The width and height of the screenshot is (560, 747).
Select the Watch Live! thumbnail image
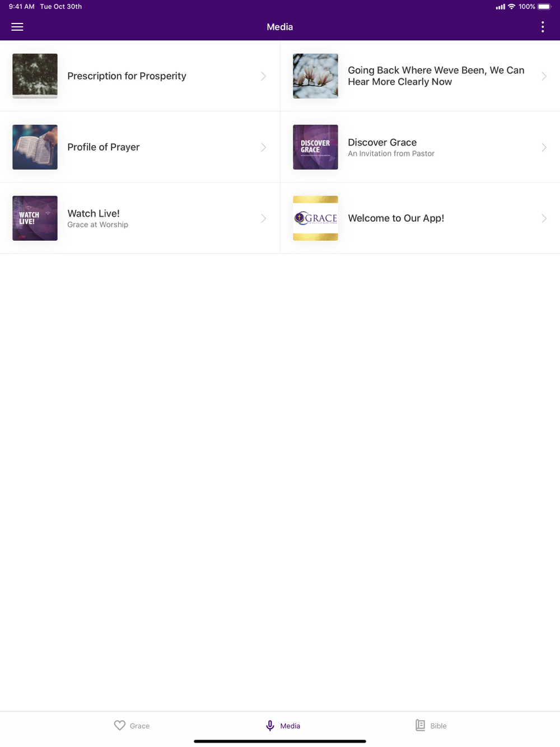coord(35,218)
